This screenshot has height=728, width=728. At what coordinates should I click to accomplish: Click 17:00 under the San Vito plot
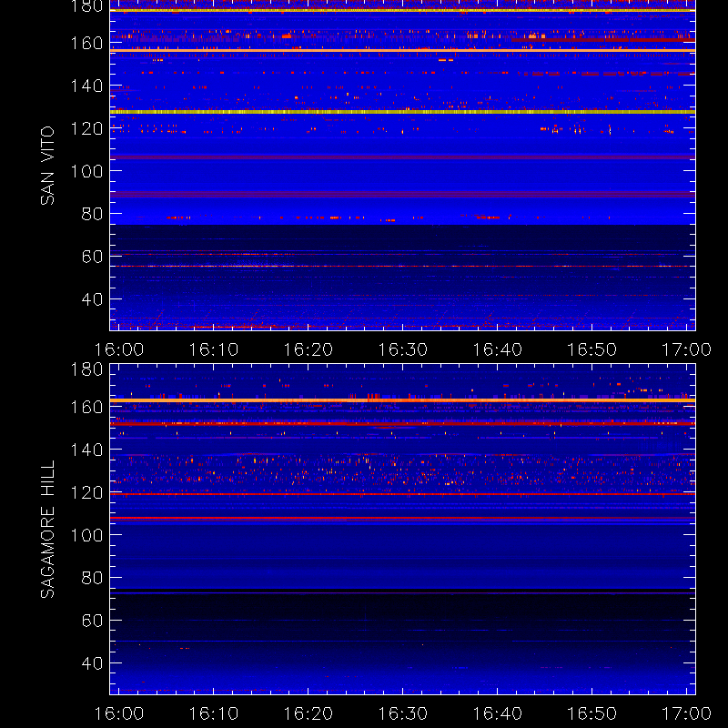(687, 349)
